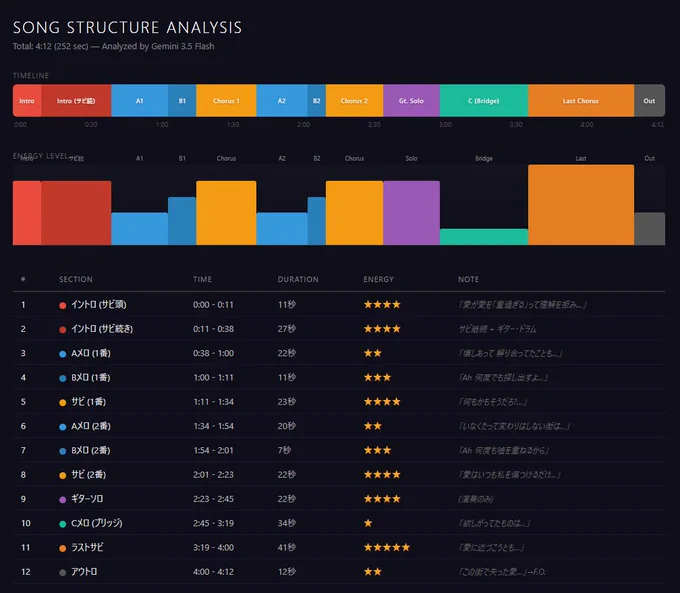Select the Bメロ (1番) section name
Viewport: 680px width, 593px height.
(x=91, y=377)
